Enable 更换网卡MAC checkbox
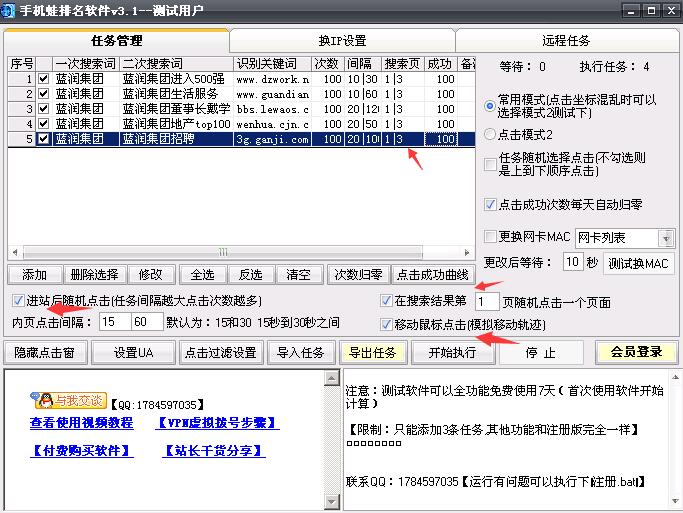The height and width of the screenshot is (513, 683). click(490, 237)
